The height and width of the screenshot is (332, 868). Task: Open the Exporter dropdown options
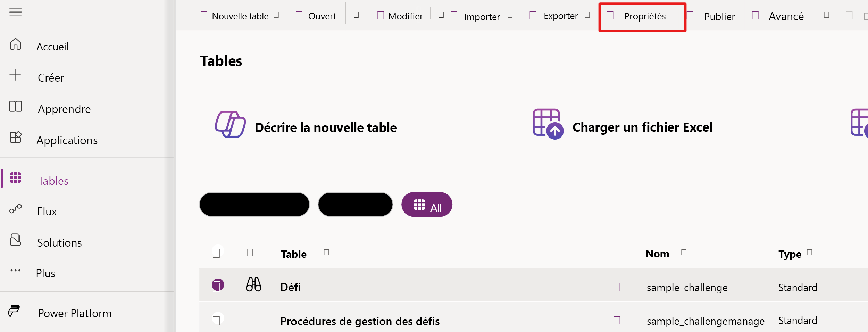point(587,15)
